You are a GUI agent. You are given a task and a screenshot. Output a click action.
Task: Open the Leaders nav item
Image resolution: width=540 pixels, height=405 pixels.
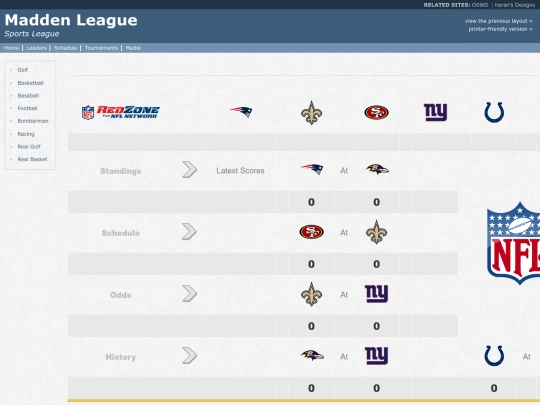[36, 48]
